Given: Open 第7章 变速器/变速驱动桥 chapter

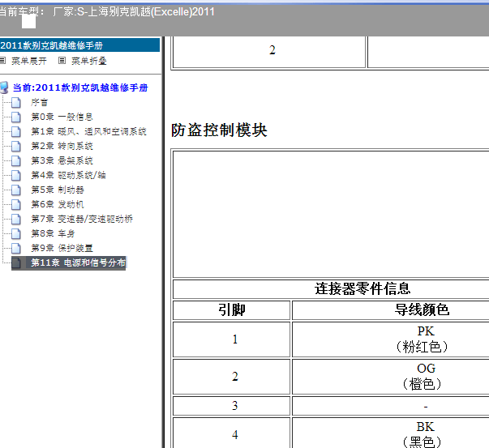Looking at the screenshot, I should point(82,219).
